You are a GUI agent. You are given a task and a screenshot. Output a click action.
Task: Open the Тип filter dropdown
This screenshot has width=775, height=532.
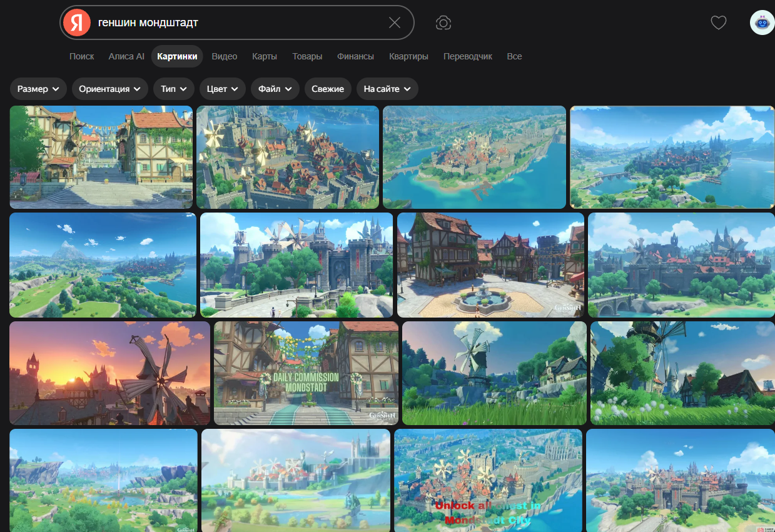click(174, 89)
